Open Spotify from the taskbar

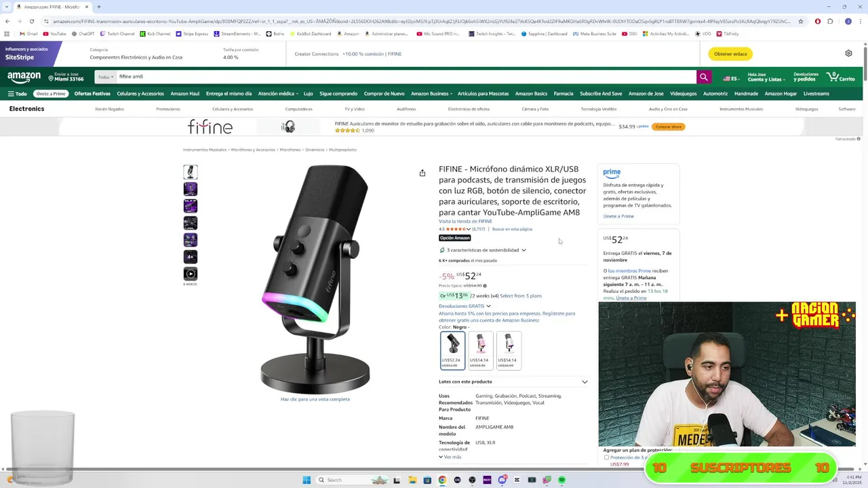coord(561,480)
